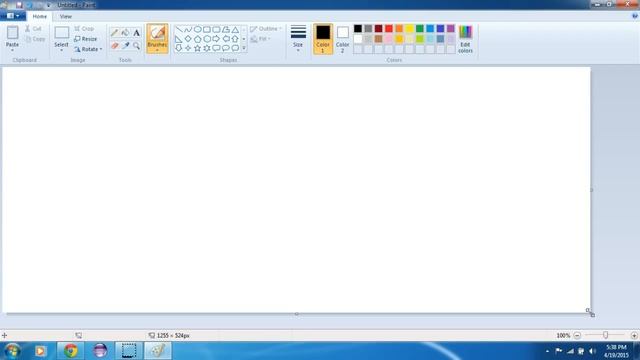Click the Cut button
Screen dimensions: 640x360
(x=33, y=29)
